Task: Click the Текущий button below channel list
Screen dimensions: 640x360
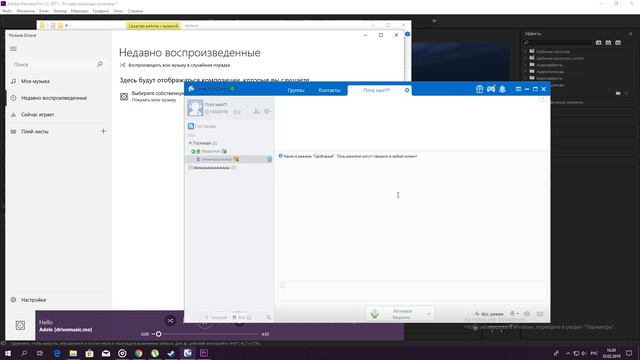Action: click(216, 317)
